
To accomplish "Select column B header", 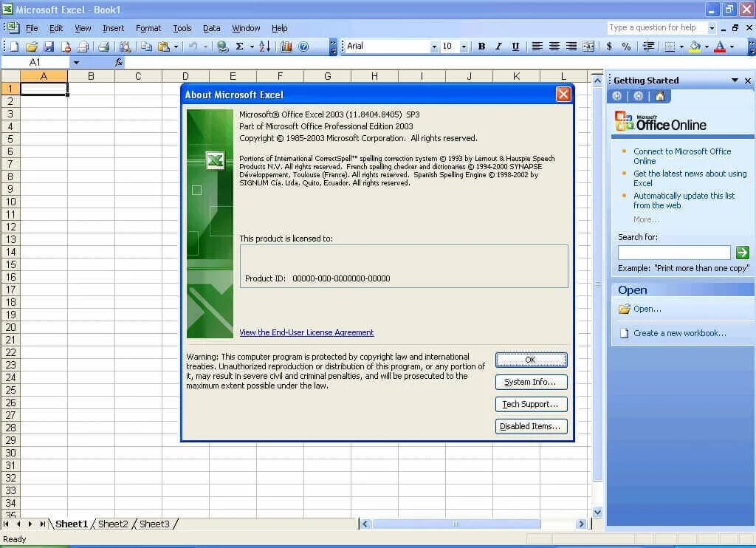I will [91, 76].
